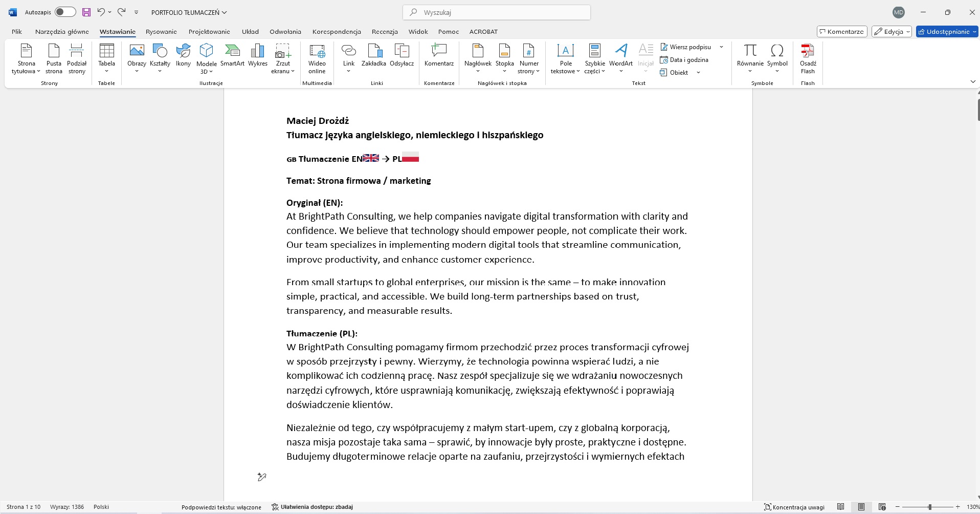Viewport: 980px width, 514px height.
Task: Open page navigation via Strona 1 z 10
Action: tap(24, 507)
